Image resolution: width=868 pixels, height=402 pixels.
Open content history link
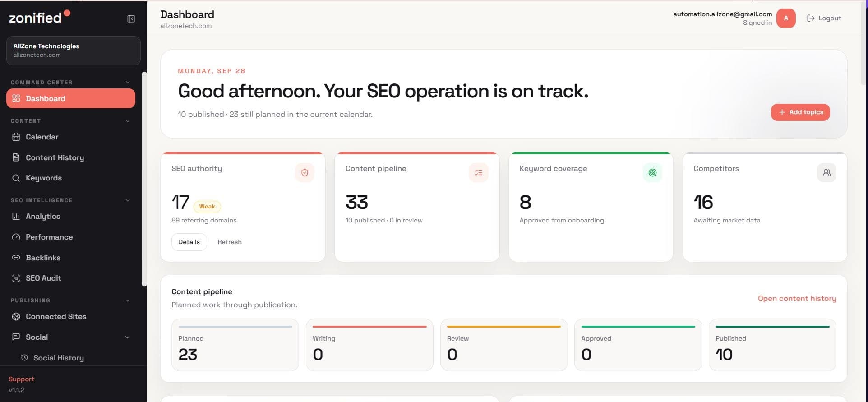[797, 299]
